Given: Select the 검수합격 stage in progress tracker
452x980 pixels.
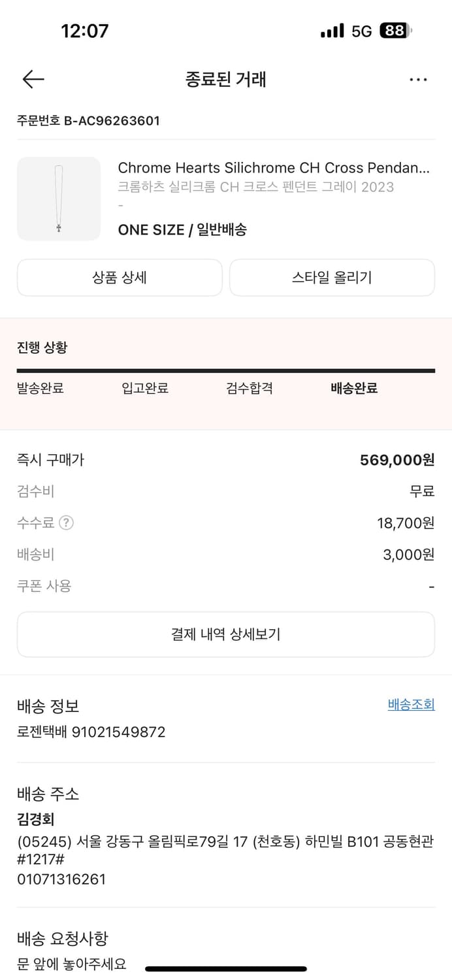Looking at the screenshot, I should 248,387.
